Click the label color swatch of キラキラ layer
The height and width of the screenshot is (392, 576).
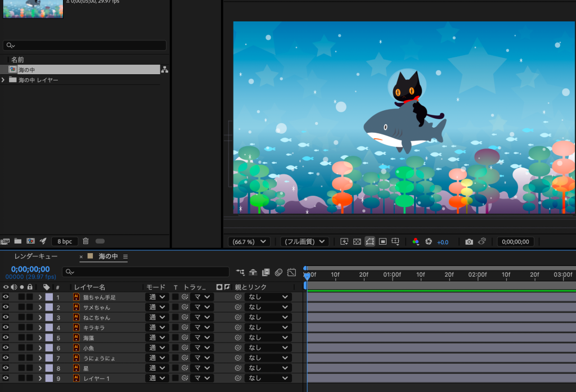click(49, 328)
